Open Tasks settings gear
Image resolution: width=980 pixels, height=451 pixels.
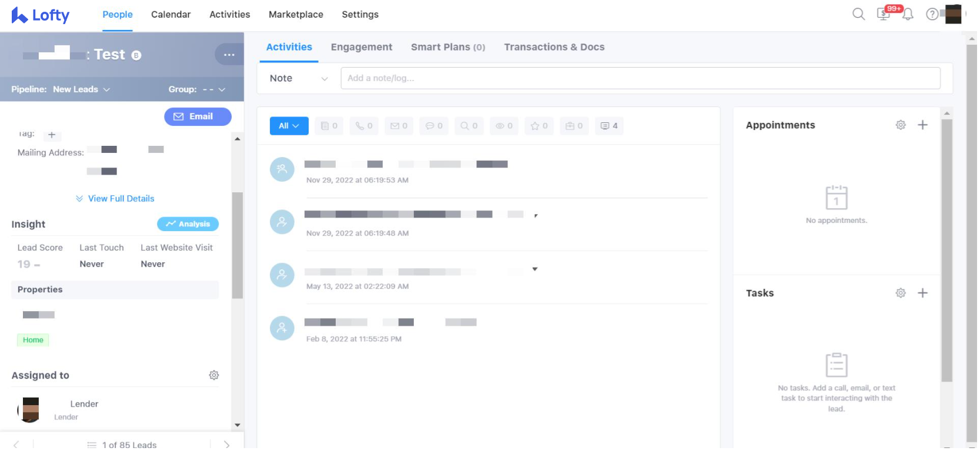coord(900,293)
